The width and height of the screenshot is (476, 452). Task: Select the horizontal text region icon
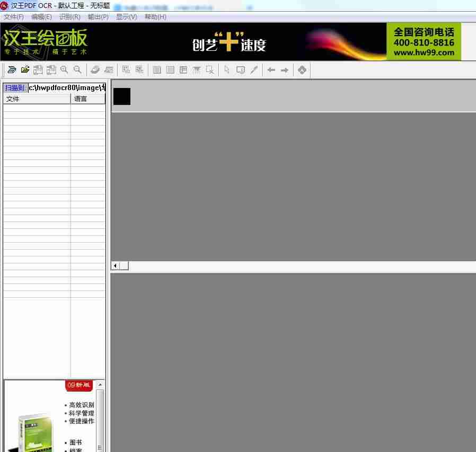point(157,70)
